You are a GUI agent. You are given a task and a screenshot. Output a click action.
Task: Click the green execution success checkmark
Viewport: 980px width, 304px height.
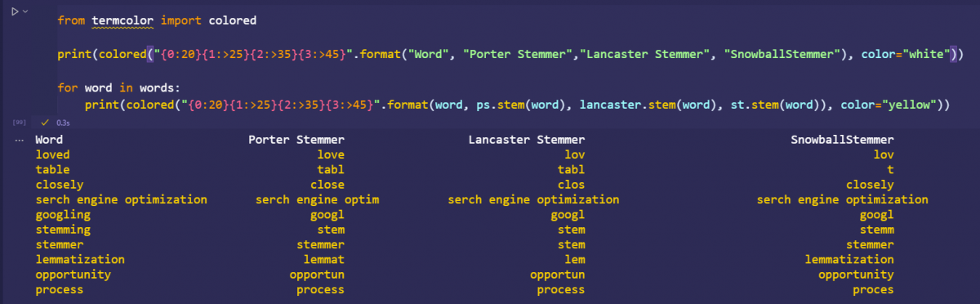(x=46, y=123)
